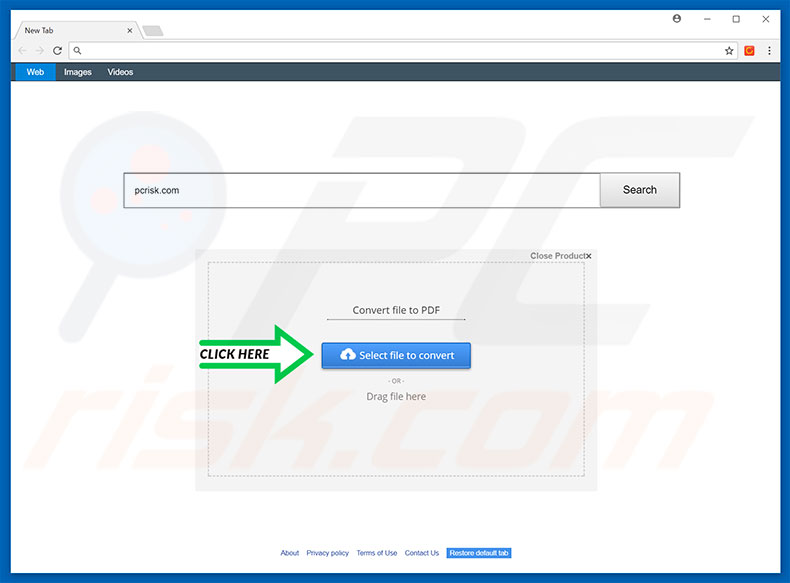Click Restore default tab button
Image resolution: width=790 pixels, height=583 pixels.
[x=479, y=553]
